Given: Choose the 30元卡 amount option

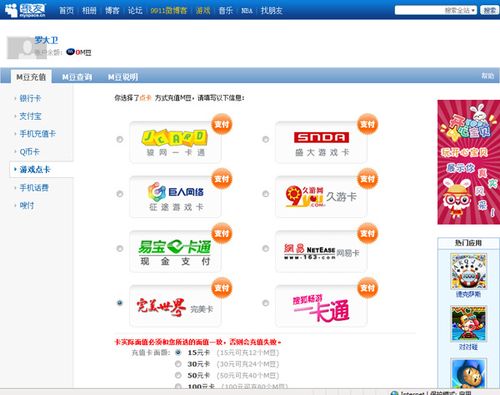Looking at the screenshot, I should coord(178,364).
